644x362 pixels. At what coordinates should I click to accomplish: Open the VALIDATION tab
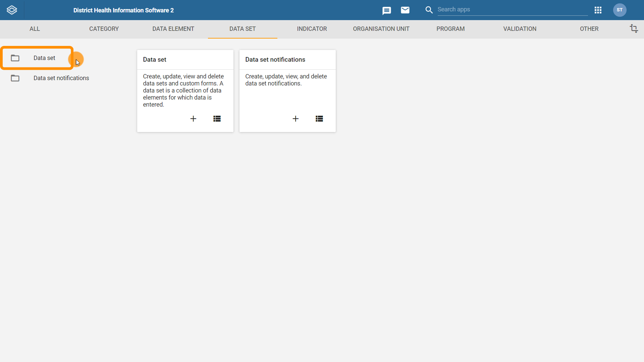coord(520,29)
